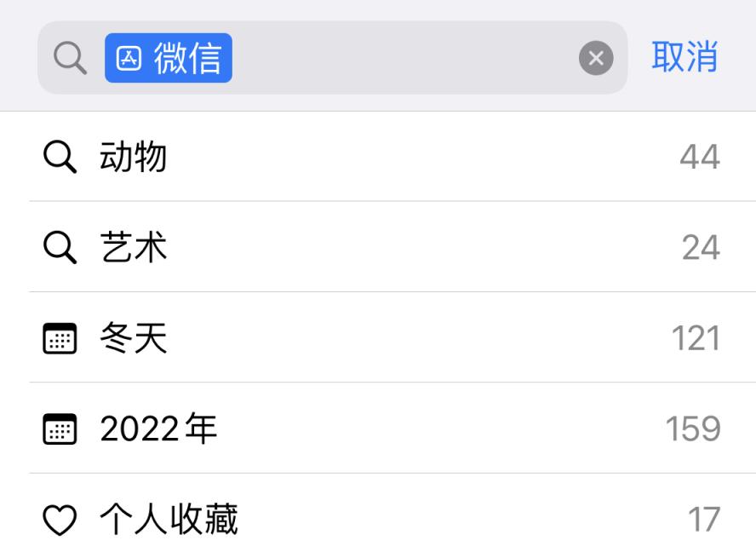This screenshot has height=558, width=756.
Task: Click the gray clear button in the search field
Action: (x=596, y=56)
